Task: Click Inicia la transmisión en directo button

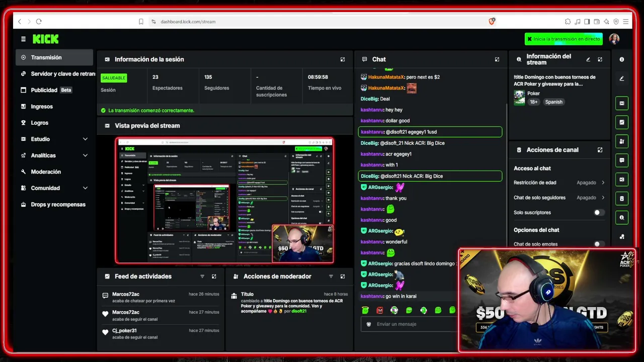Action: click(x=563, y=39)
